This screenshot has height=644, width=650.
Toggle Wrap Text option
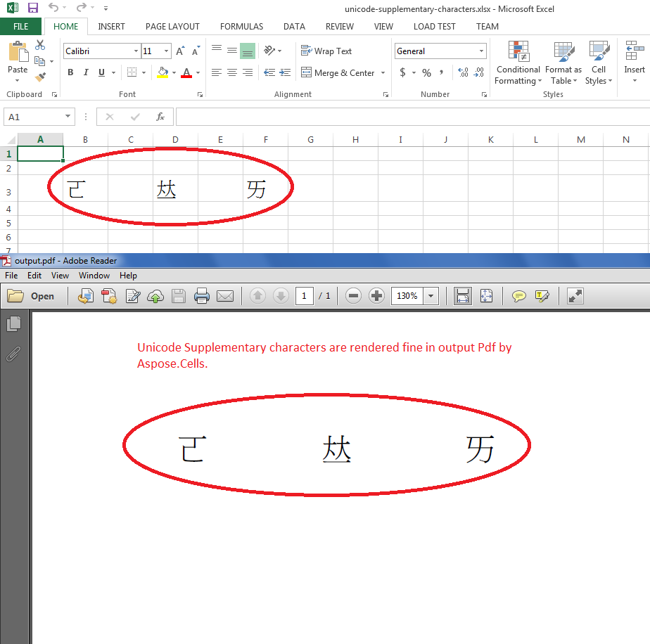[326, 51]
